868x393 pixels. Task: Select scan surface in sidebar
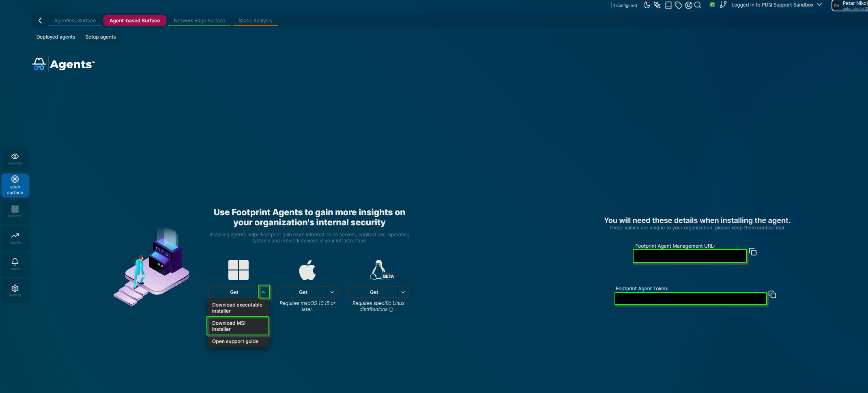(x=15, y=186)
